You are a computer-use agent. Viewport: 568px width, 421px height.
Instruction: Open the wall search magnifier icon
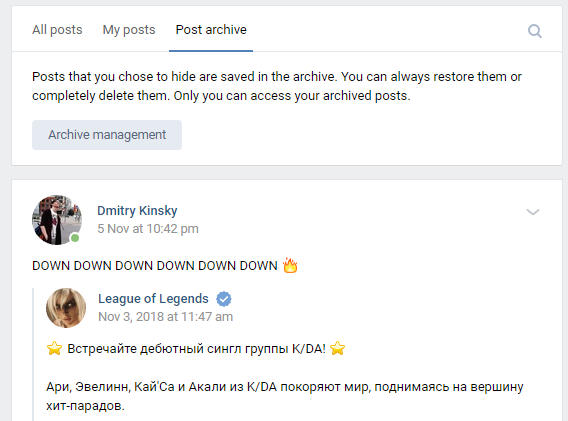click(x=535, y=31)
